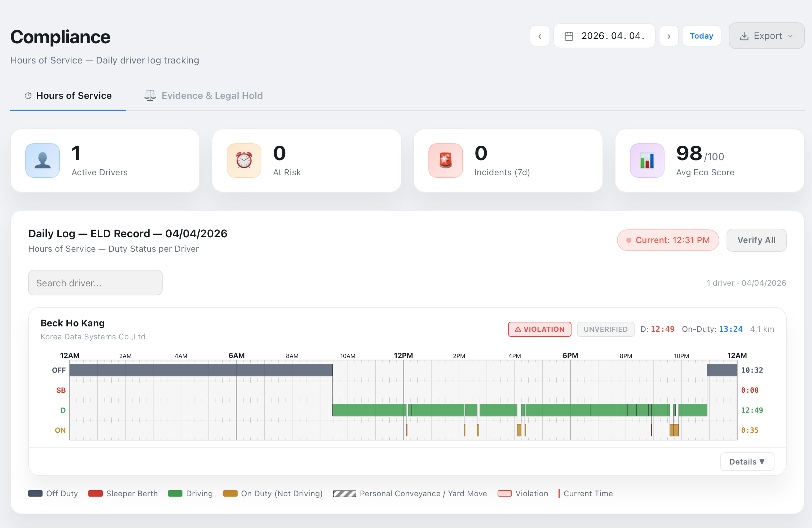Click inside the Search driver field
Viewport: 812px width, 528px height.
tap(95, 283)
